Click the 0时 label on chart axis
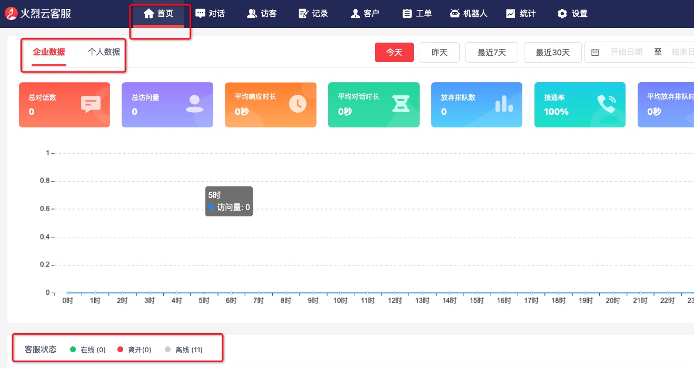695x368 pixels. (x=67, y=301)
